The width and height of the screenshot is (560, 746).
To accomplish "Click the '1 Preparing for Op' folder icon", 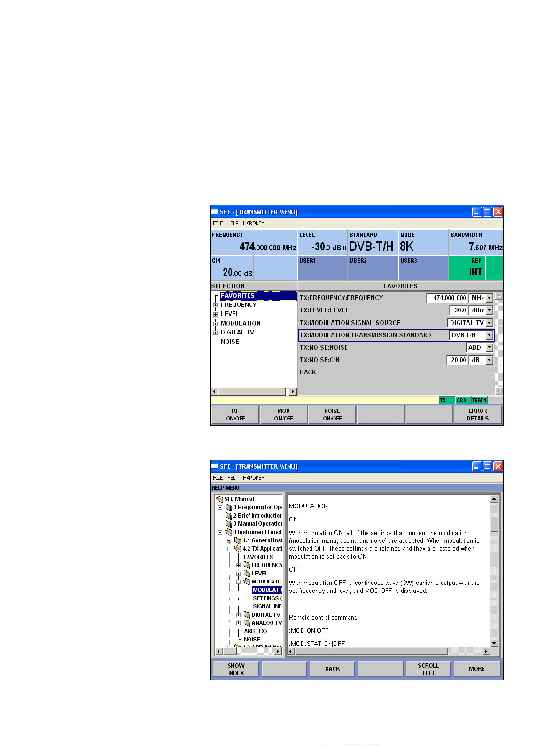I will [229, 507].
